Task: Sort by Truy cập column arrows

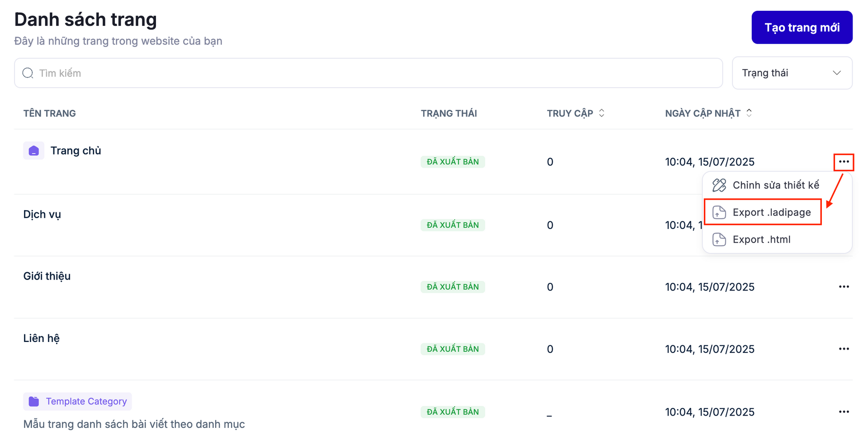Action: click(601, 113)
